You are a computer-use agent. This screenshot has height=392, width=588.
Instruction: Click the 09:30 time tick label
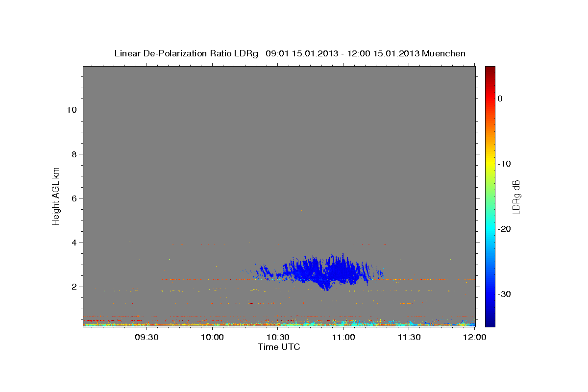[x=147, y=338]
